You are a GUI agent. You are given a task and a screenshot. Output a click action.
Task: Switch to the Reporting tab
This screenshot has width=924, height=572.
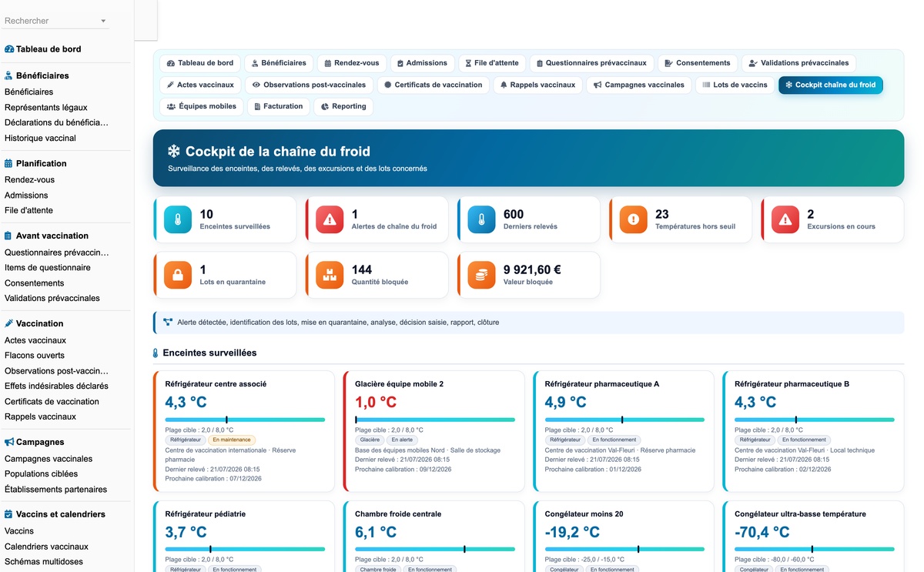point(343,106)
